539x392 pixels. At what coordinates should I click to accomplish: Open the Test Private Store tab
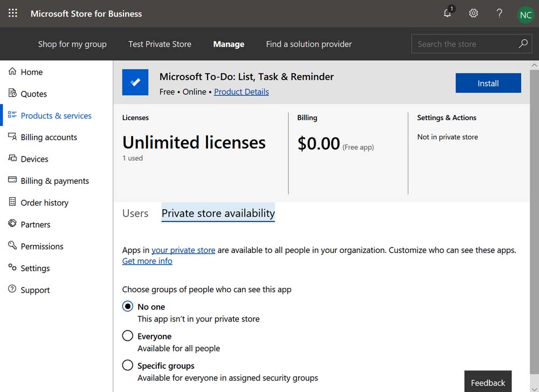tap(160, 44)
